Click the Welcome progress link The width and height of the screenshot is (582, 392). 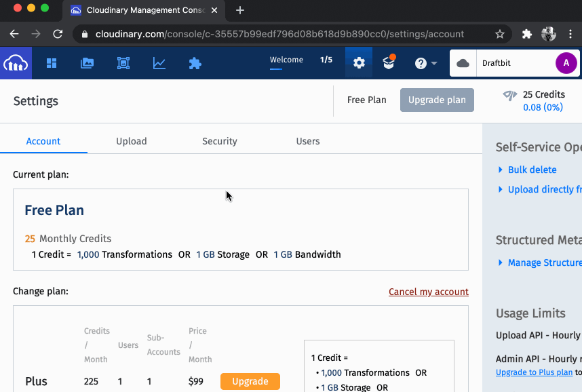[x=286, y=60]
